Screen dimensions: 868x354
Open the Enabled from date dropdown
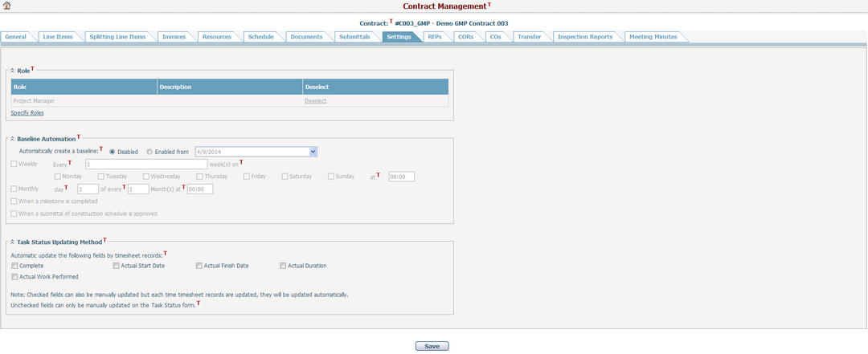coord(313,151)
